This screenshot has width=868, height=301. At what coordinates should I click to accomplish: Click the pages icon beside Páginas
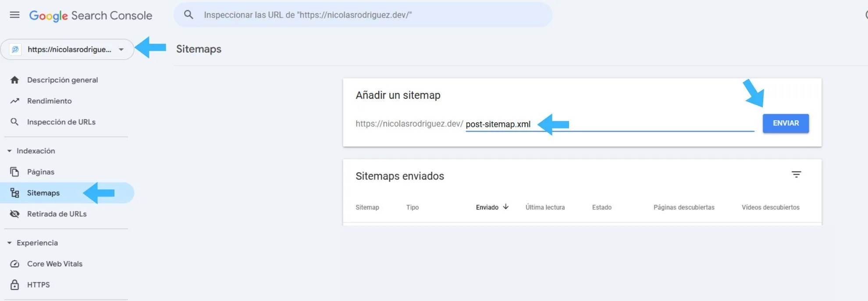click(x=14, y=172)
